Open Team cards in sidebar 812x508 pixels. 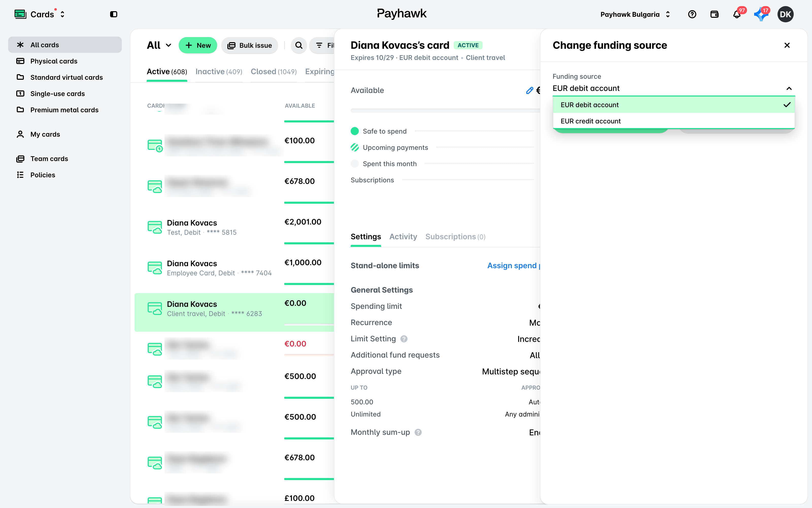click(65, 158)
